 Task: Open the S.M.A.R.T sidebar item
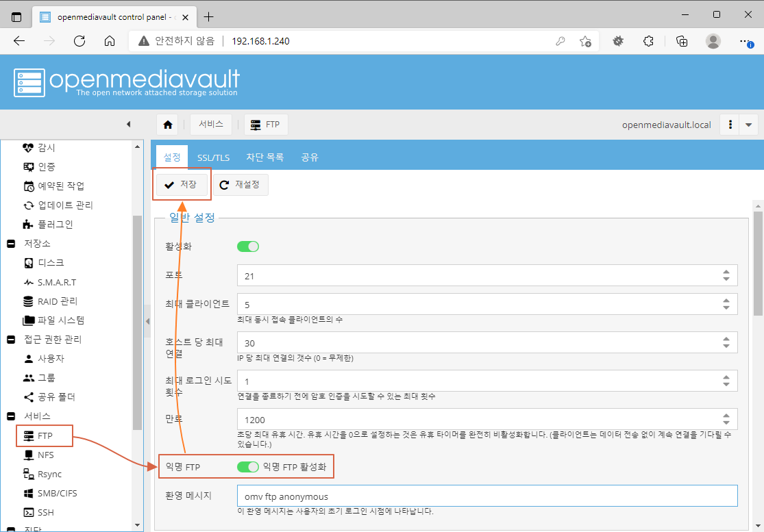(x=50, y=282)
